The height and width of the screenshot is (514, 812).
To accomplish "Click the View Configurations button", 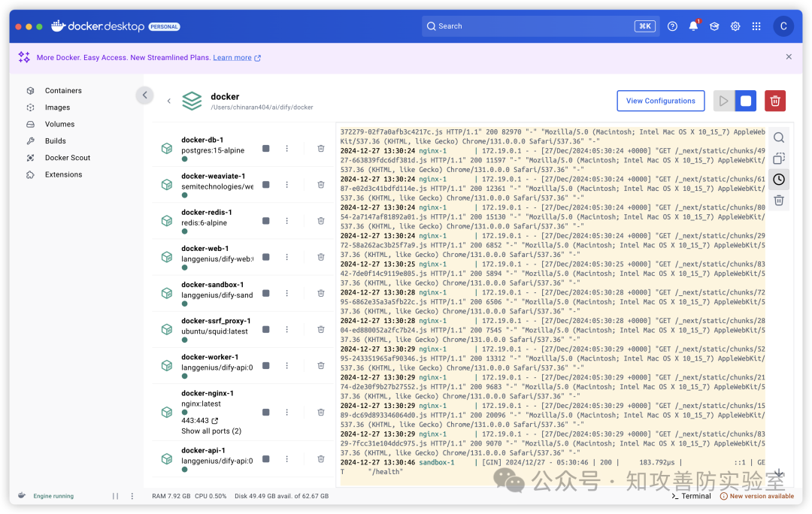I will 660,101.
